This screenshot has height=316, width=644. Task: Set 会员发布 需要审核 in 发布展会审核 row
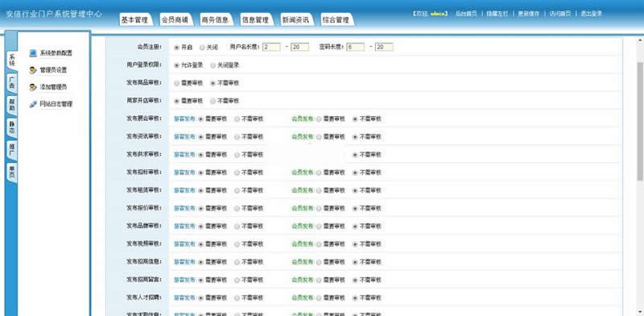(x=319, y=119)
